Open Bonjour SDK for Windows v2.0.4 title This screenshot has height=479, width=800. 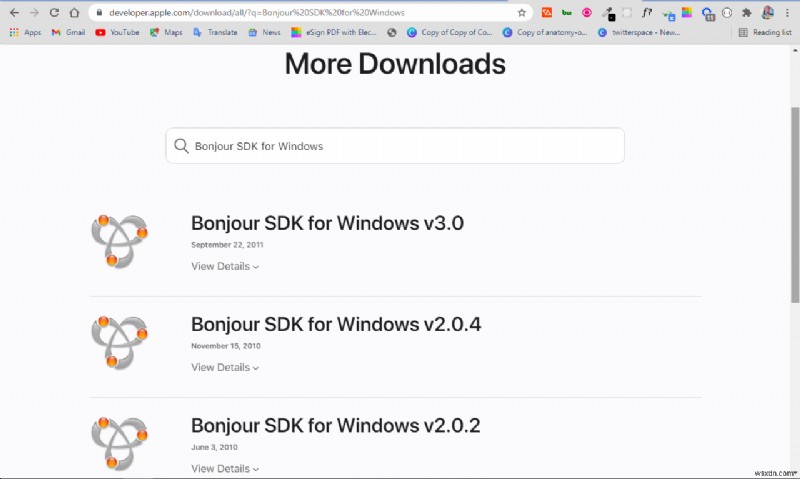(x=336, y=324)
